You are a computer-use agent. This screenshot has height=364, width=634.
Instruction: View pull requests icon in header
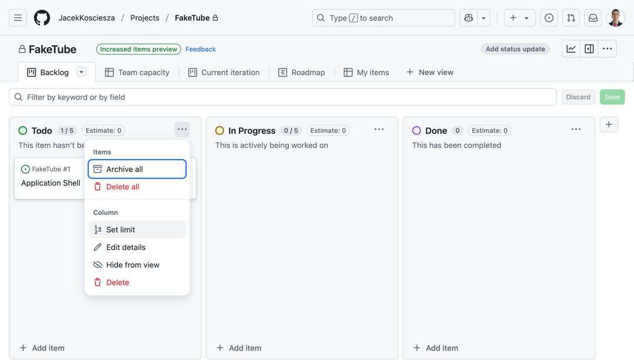coord(571,18)
